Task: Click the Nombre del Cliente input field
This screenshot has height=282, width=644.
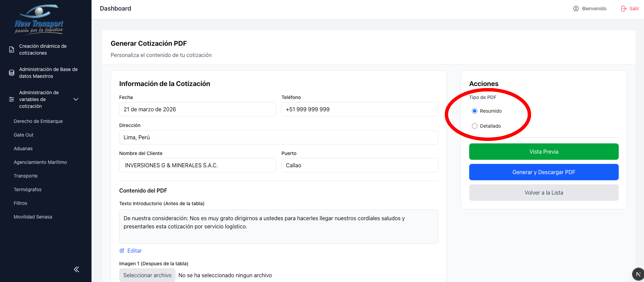Action: [x=197, y=165]
